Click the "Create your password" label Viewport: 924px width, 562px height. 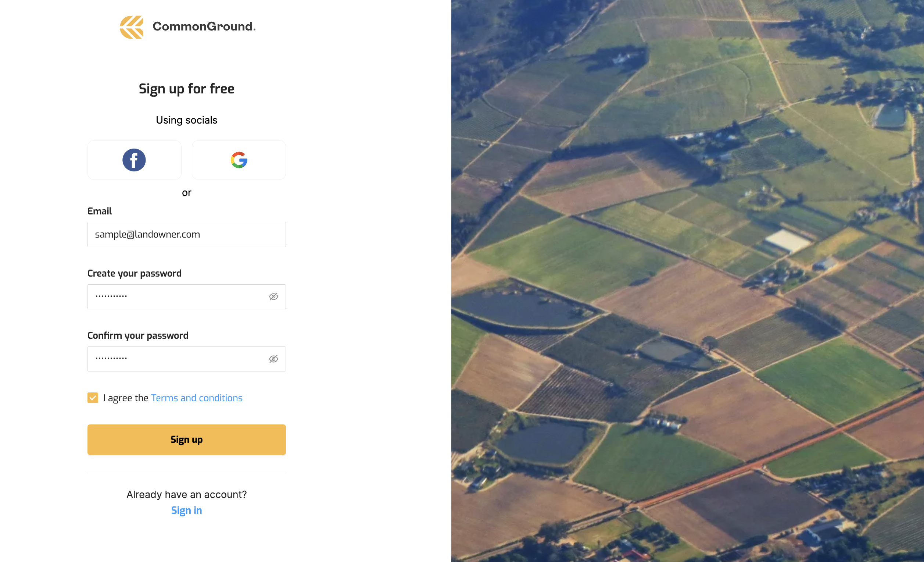tap(134, 273)
